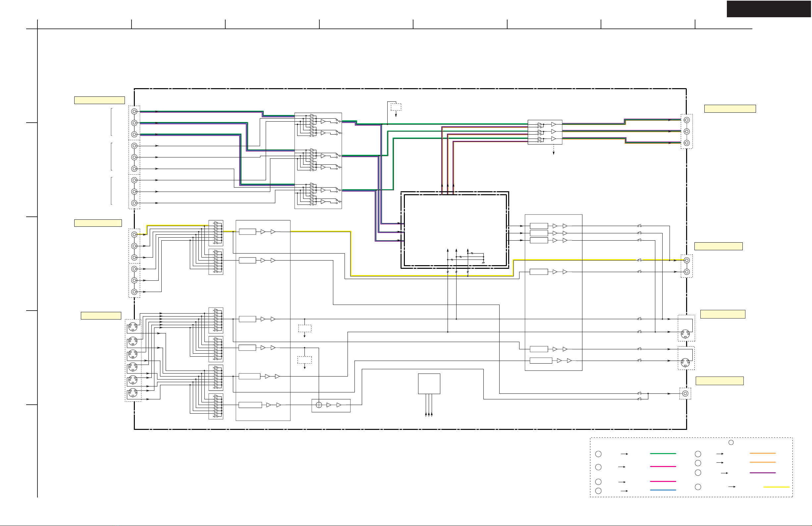The width and height of the screenshot is (812, 526).
Task: Click the ground symbol inside the central block
Action: click(x=483, y=263)
